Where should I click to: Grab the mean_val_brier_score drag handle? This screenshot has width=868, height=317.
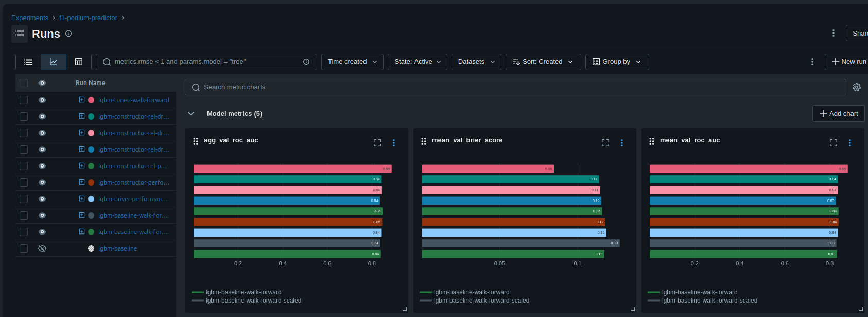point(424,141)
